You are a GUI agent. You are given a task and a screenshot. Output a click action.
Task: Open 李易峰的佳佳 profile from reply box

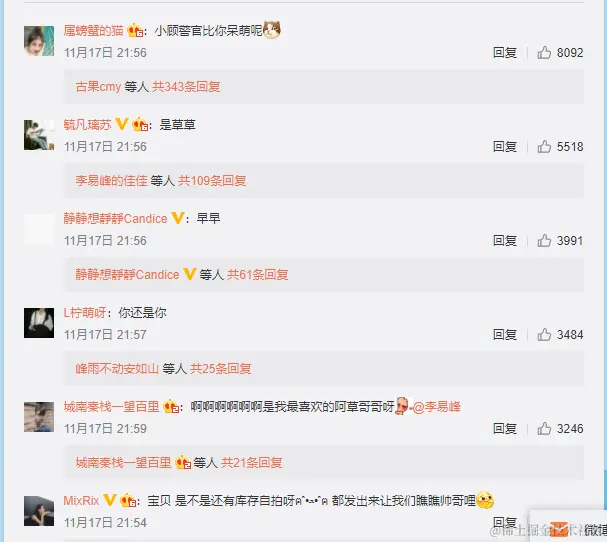tap(111, 180)
